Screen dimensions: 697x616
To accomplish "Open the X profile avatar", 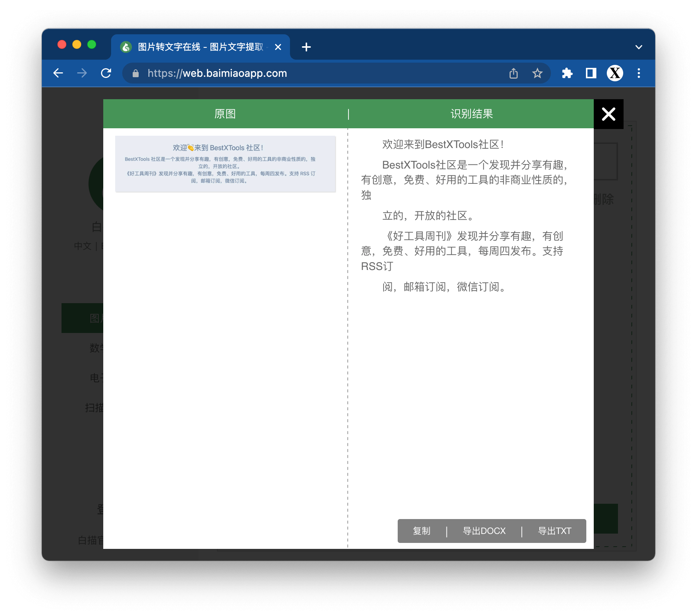I will pos(615,73).
